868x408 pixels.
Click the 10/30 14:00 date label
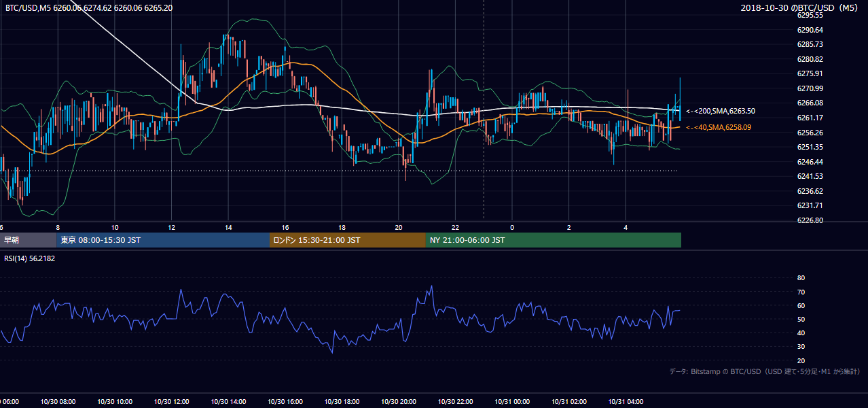coord(228,402)
